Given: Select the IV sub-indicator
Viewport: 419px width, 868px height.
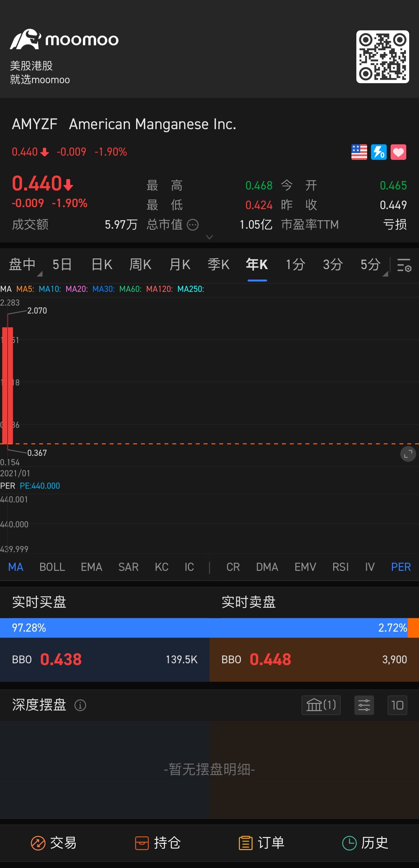Looking at the screenshot, I should (370, 567).
